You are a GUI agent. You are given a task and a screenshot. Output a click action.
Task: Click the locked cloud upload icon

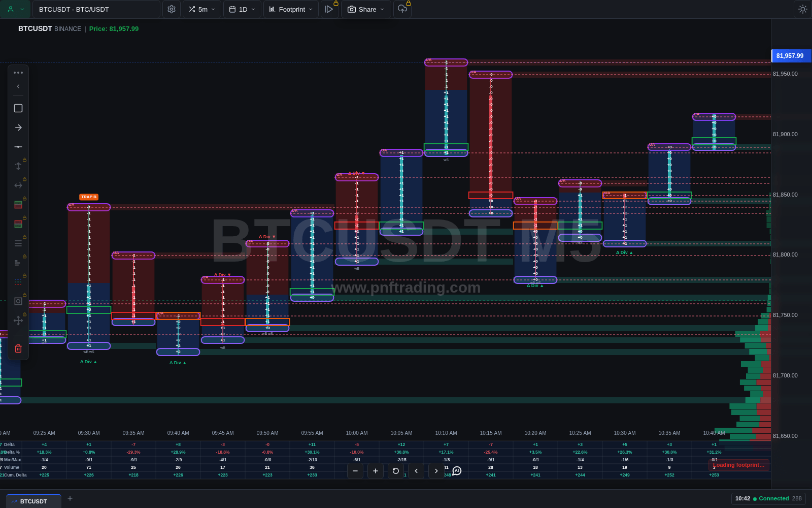click(x=402, y=9)
